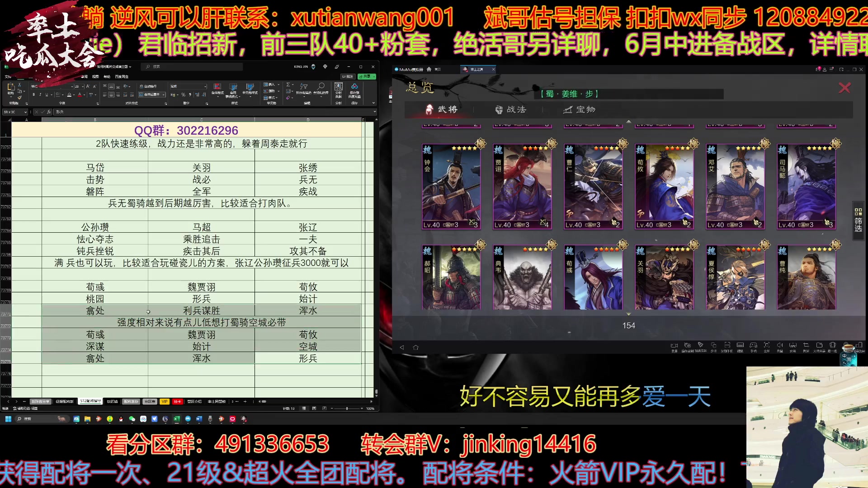
Task: Click the multi-instance icon in MuMu toolbar
Action: (x=713, y=345)
